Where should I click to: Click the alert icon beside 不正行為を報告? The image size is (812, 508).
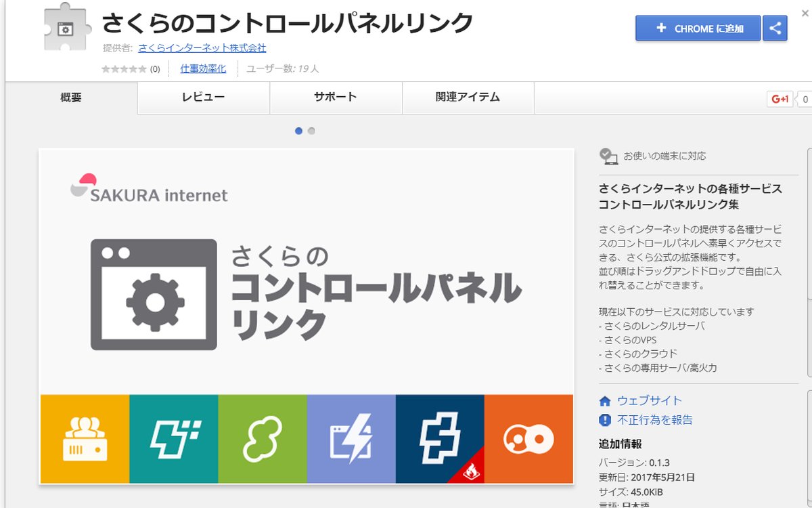point(605,420)
